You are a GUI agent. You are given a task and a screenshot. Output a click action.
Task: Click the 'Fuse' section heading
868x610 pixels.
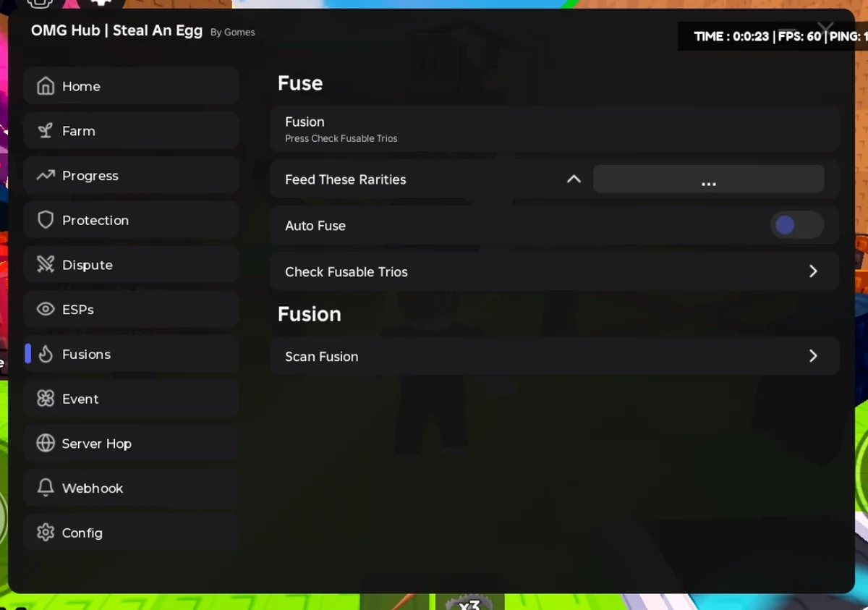click(300, 83)
